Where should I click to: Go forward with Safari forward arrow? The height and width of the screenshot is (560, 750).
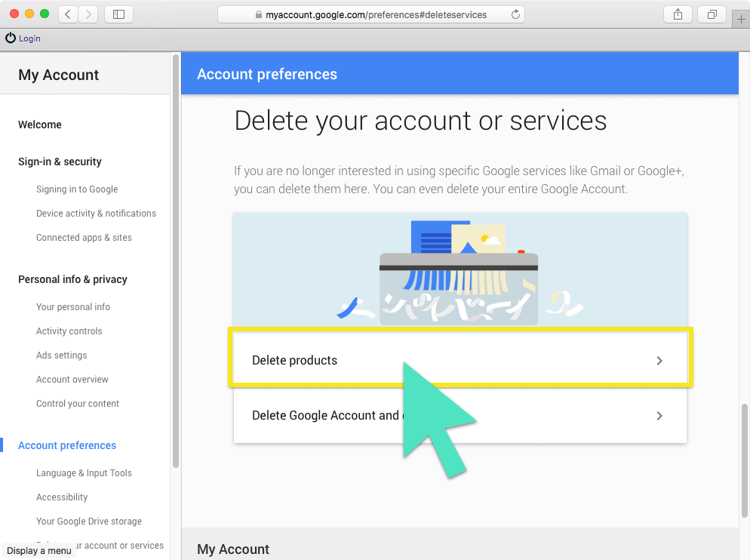click(88, 14)
